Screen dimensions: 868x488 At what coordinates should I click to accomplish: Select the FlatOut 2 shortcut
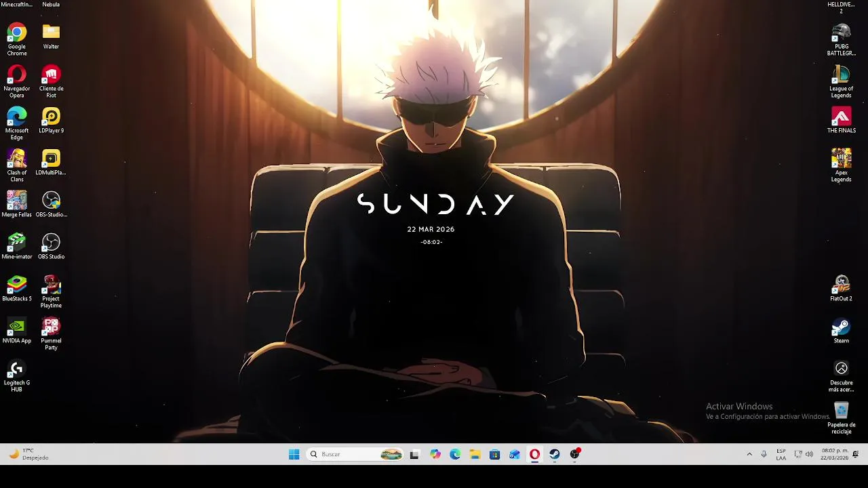(841, 287)
